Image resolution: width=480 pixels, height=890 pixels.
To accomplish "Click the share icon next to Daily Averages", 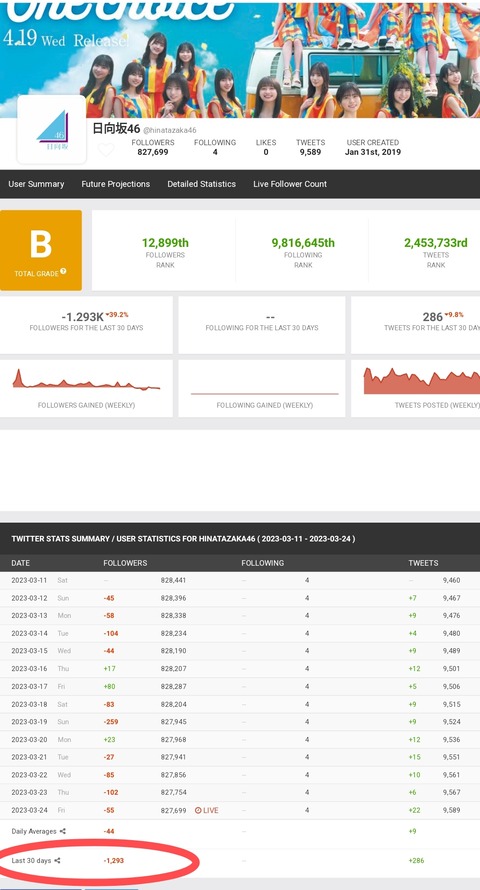I will (63, 831).
